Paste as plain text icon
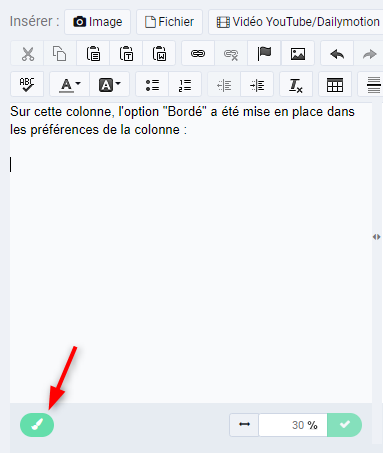383x453 pixels. coord(126,53)
